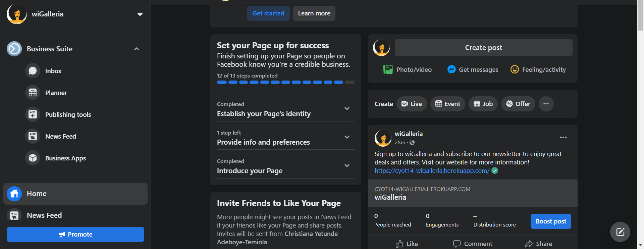Open the Planner menu label
644x249 pixels.
(56, 93)
